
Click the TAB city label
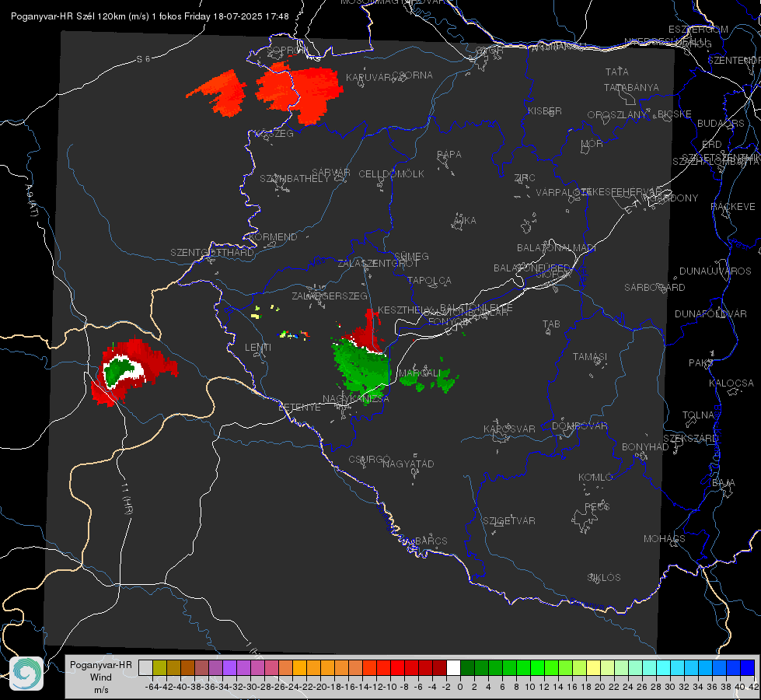point(551,324)
